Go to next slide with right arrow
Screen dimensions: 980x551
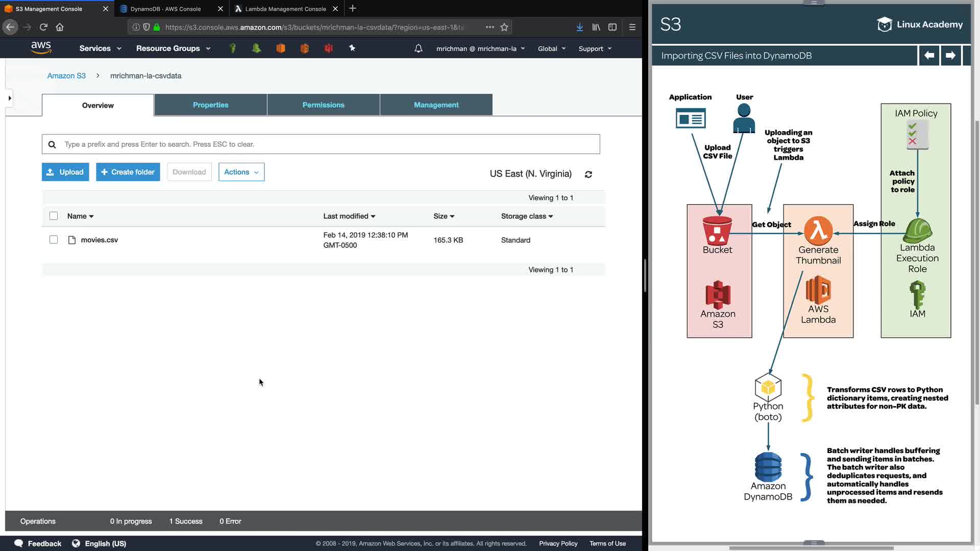click(x=950, y=55)
